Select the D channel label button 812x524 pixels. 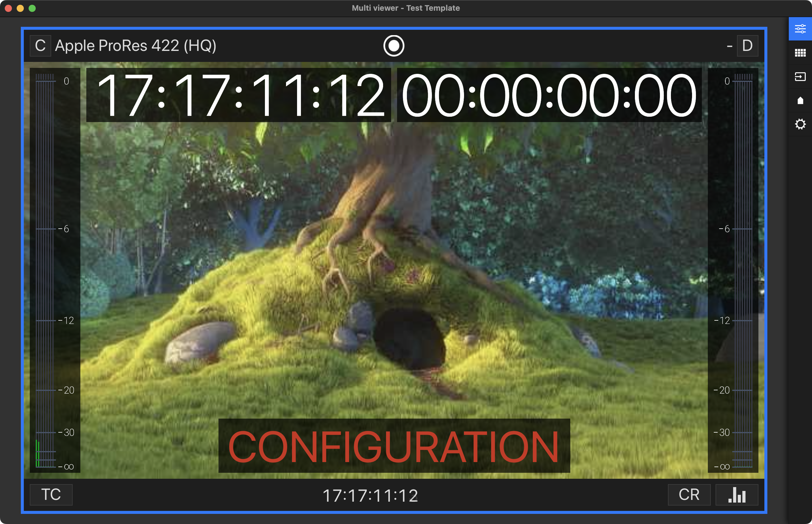point(747,46)
